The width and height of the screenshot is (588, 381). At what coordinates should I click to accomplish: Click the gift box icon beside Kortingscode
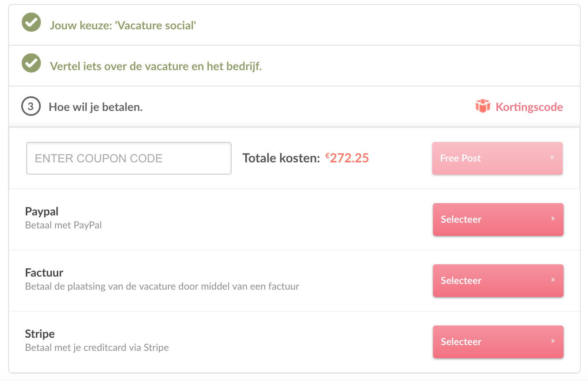483,106
